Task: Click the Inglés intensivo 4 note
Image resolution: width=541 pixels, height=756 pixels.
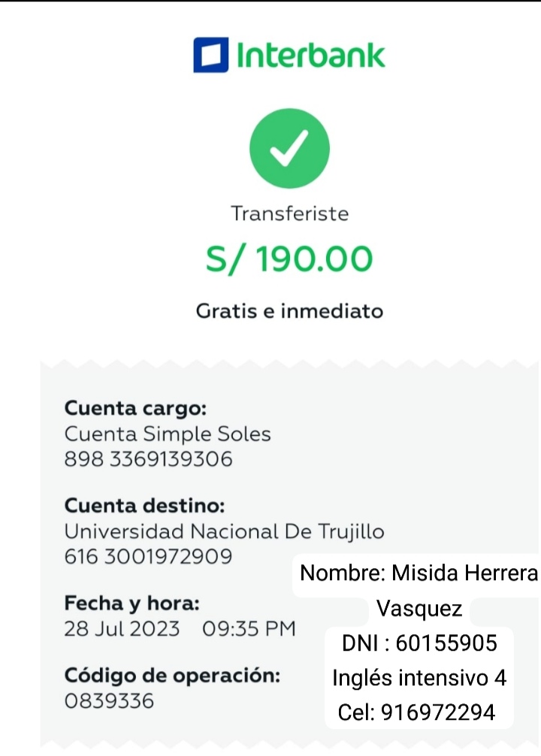Action: [x=419, y=678]
